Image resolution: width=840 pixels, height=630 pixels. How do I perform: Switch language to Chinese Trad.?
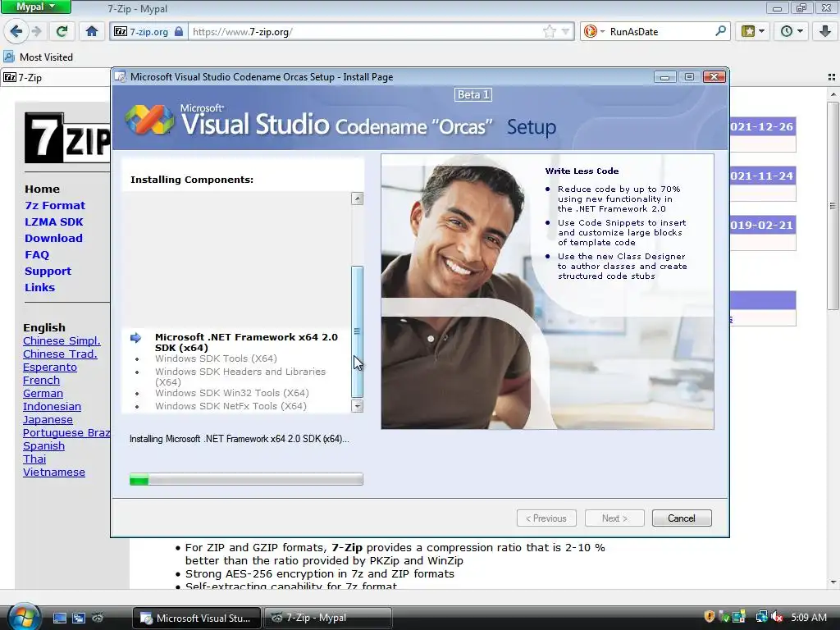click(60, 354)
